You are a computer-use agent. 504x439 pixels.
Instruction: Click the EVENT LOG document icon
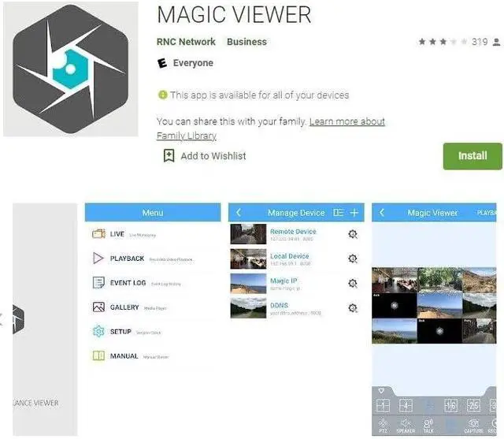tap(98, 282)
